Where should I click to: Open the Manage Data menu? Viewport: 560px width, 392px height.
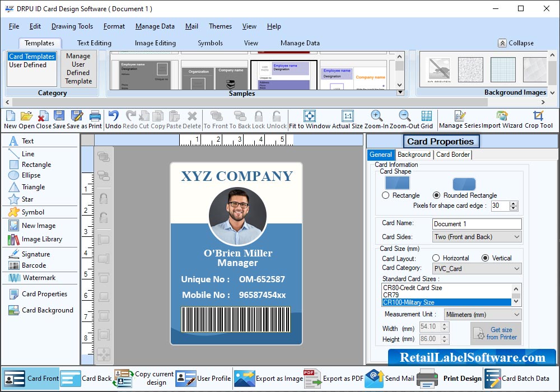point(155,26)
